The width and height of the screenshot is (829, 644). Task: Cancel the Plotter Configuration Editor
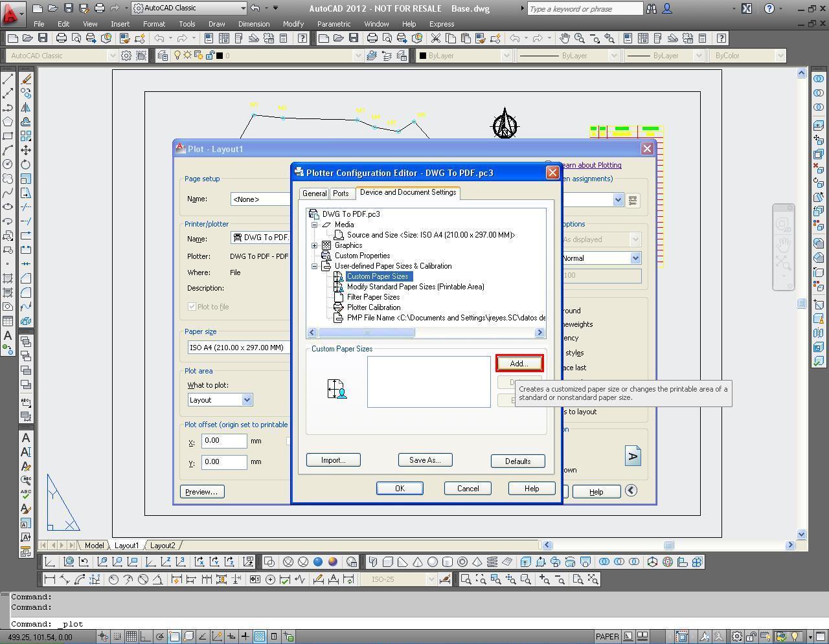coord(468,489)
